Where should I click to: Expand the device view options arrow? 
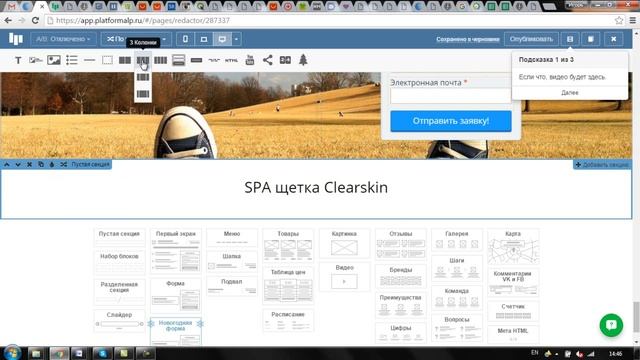click(x=236, y=39)
